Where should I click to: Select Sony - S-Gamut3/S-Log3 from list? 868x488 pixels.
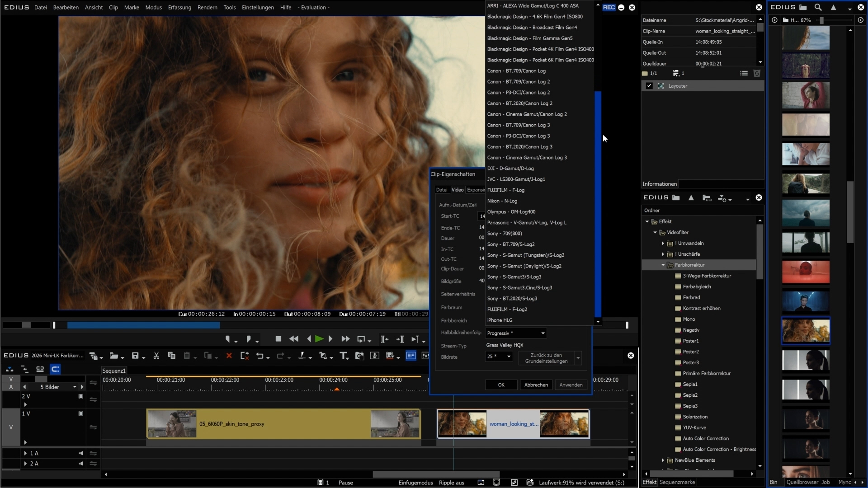514,277
